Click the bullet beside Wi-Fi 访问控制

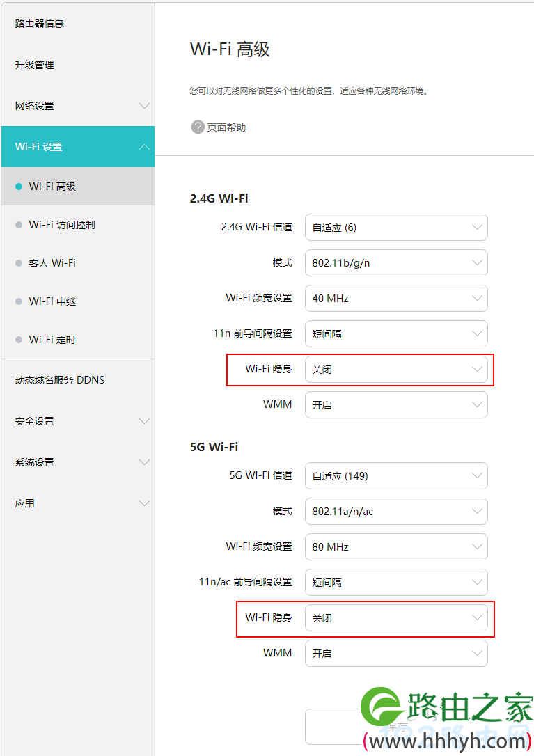pos(19,224)
